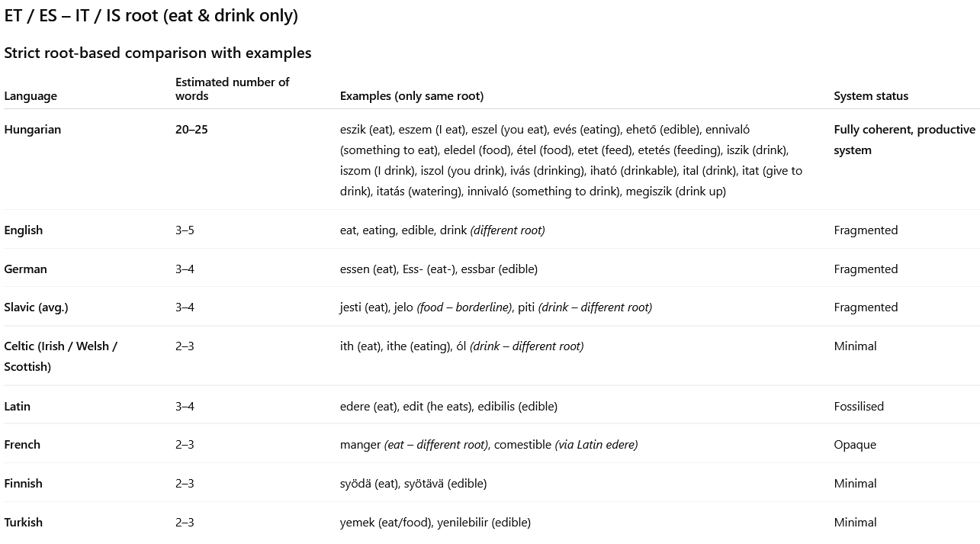Click the German examples starting with 'essen'
The height and width of the screenshot is (544, 980).
point(439,269)
